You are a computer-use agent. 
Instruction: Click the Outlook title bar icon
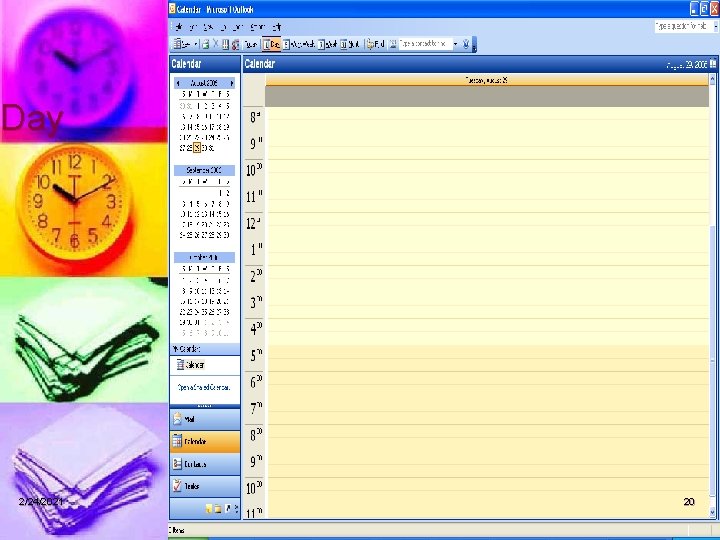(x=172, y=8)
